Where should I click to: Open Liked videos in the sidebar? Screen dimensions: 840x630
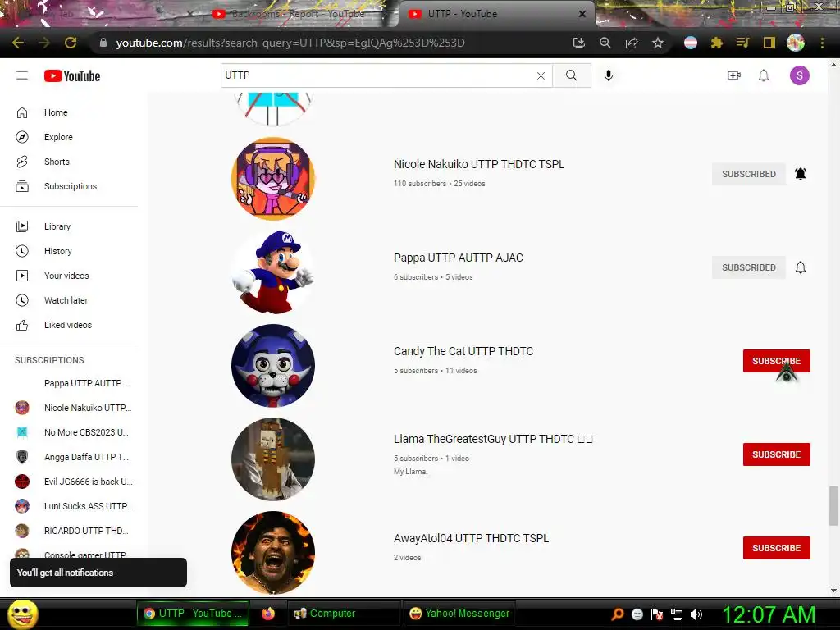click(69, 325)
